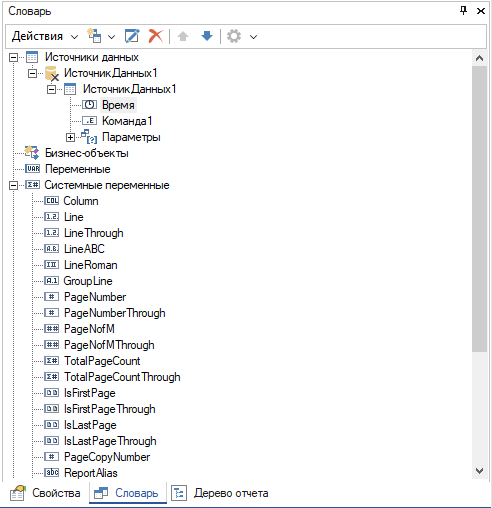Open dropdown arrow next to gear icon
This screenshot has height=508, width=492.
point(254,37)
